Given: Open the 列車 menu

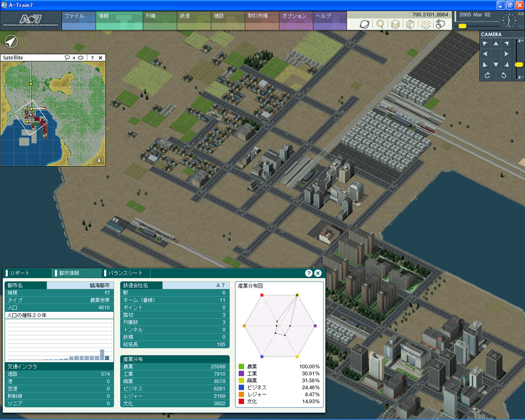Looking at the screenshot, I should 160,21.
